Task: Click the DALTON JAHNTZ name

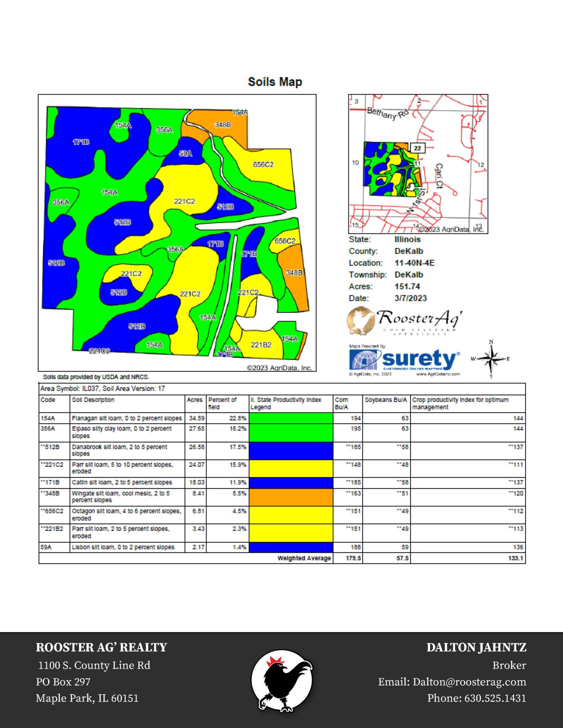Action: click(x=476, y=648)
